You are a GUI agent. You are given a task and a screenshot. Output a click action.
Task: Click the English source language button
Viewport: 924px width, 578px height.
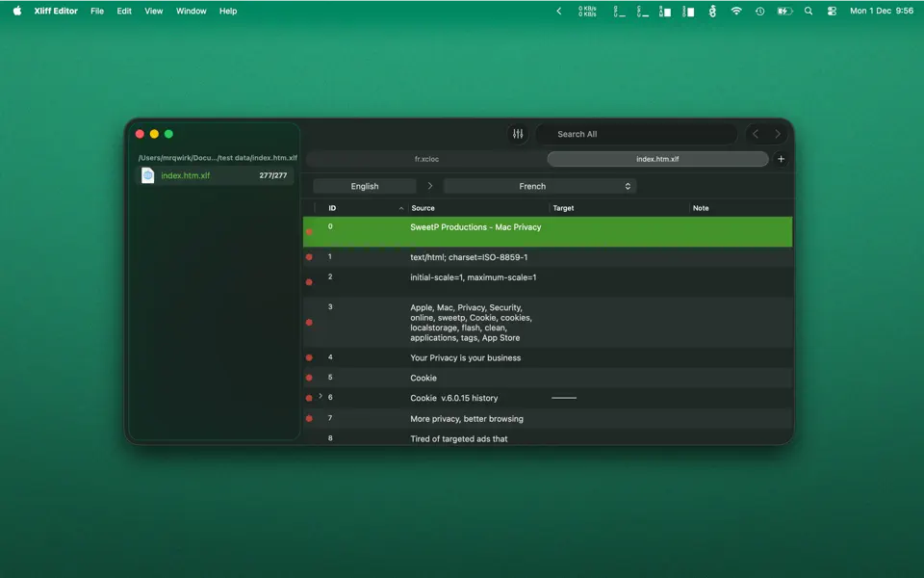pyautogui.click(x=365, y=185)
